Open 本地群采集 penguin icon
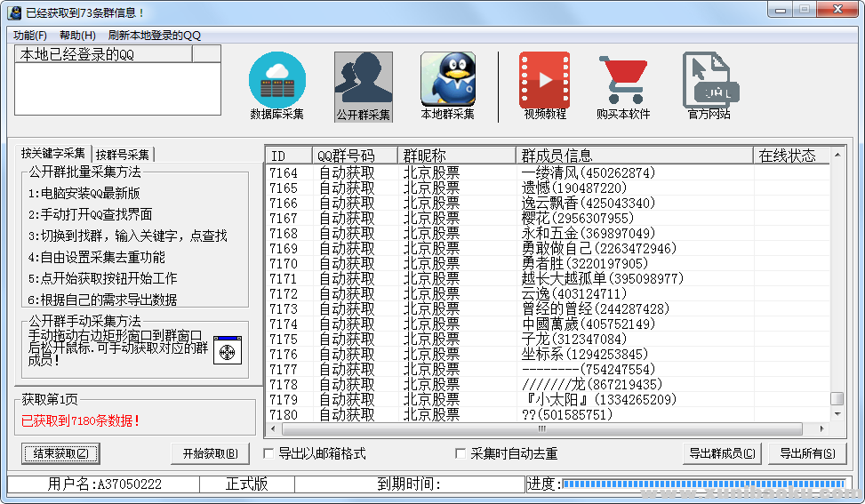 [447, 80]
